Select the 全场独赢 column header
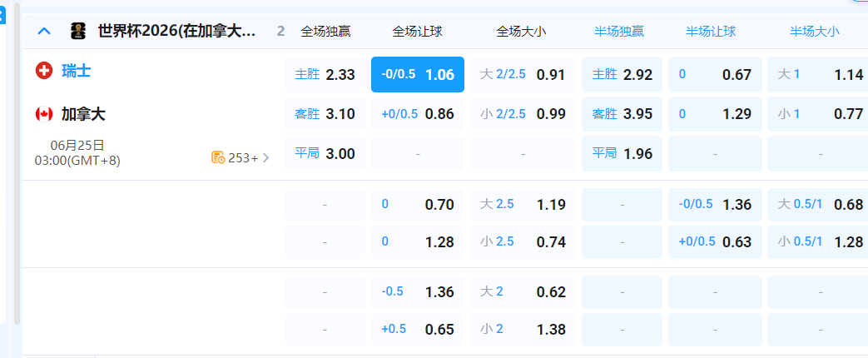The height and width of the screenshot is (358, 868). pos(325,31)
